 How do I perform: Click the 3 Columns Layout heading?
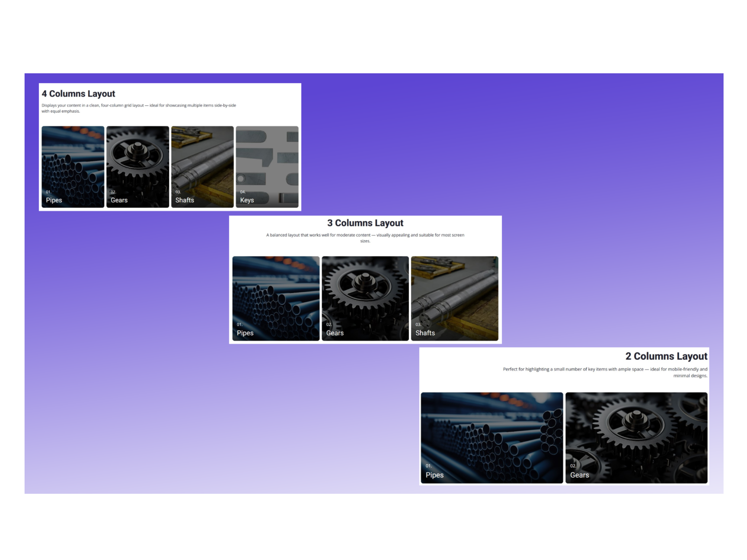(x=365, y=223)
